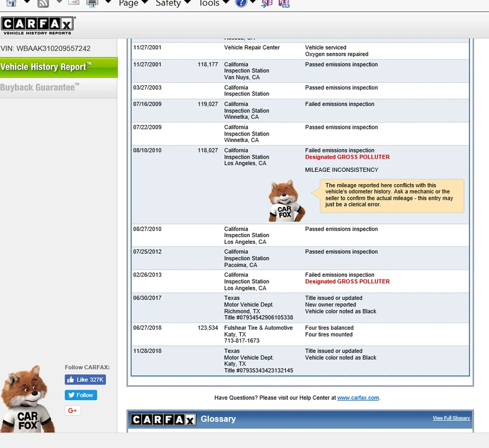The image size is (489, 448).
Task: Click the 07/16/2009 date cell
Action: point(147,104)
